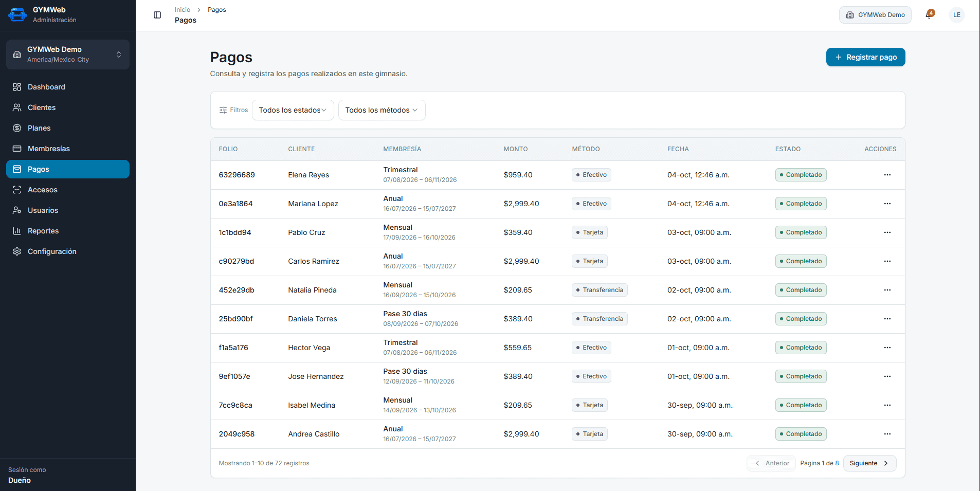Click the GYMWeb dumbbell logo
Viewport: 980px width, 491px height.
pyautogui.click(x=17, y=15)
